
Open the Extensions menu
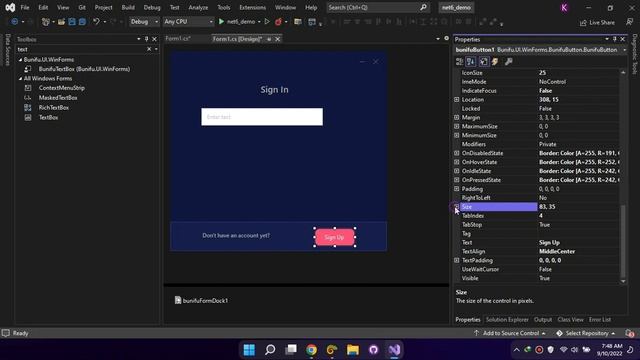pos(253,7)
